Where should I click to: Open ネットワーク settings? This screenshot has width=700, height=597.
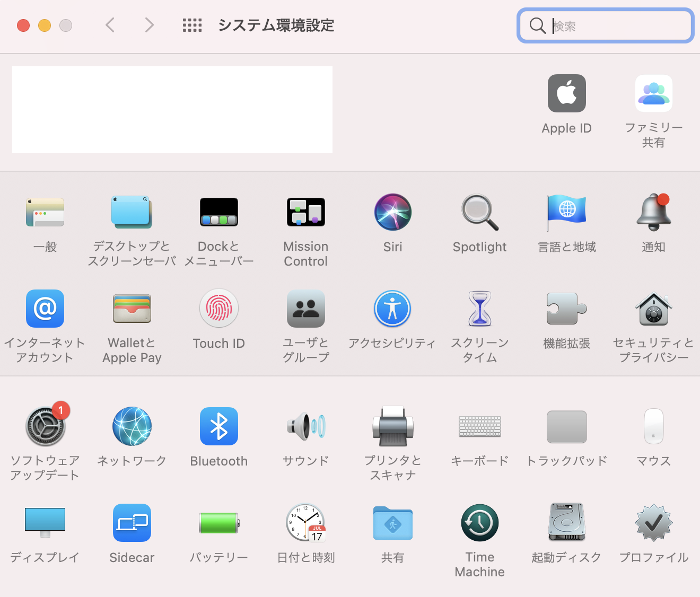click(x=132, y=426)
